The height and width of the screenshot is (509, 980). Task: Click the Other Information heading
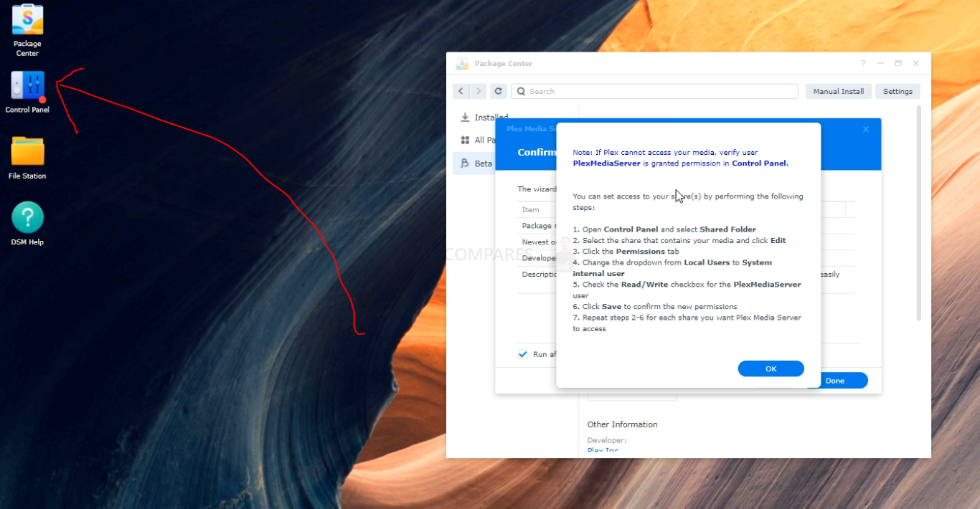(x=622, y=424)
